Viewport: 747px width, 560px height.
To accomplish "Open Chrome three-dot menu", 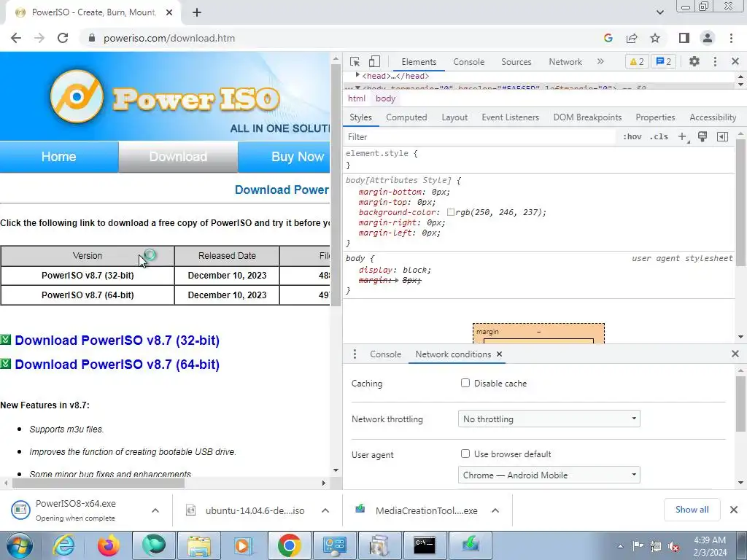I will tap(731, 38).
